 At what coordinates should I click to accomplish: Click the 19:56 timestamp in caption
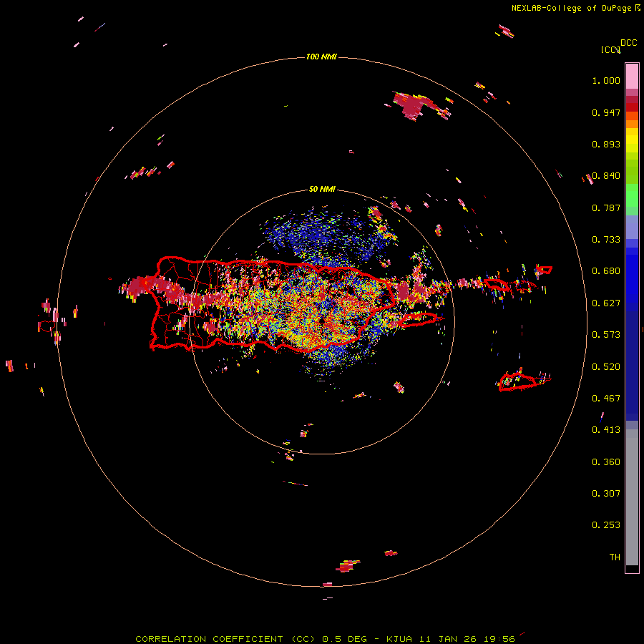500,639
